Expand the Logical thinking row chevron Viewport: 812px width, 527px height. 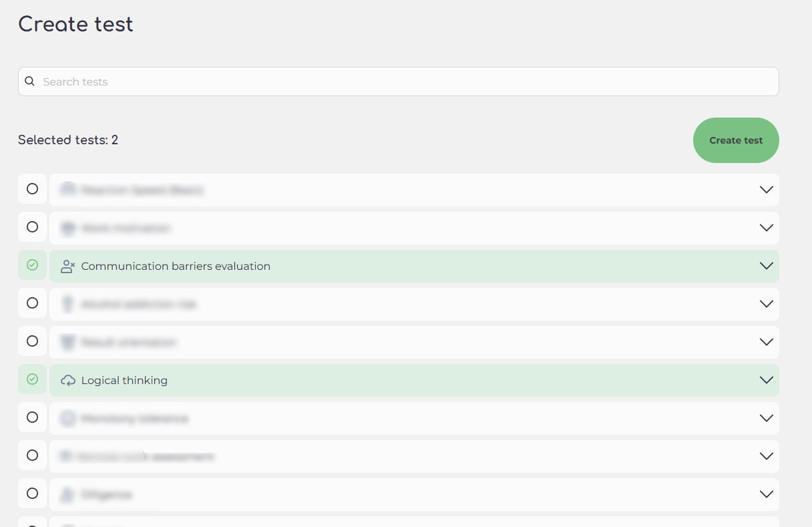(766, 380)
